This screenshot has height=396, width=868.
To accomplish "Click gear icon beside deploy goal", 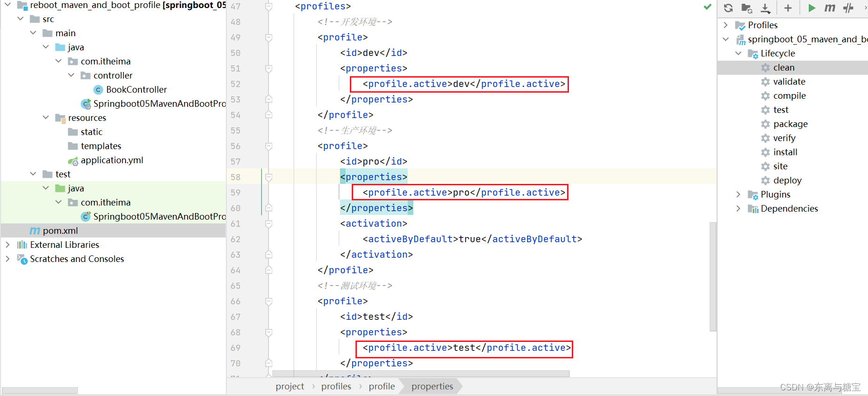I will coord(765,181).
